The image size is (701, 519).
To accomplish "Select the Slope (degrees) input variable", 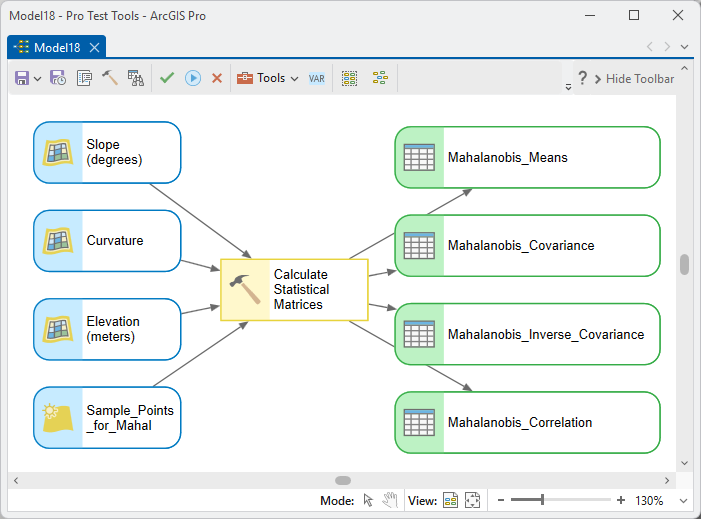I will click(x=107, y=152).
